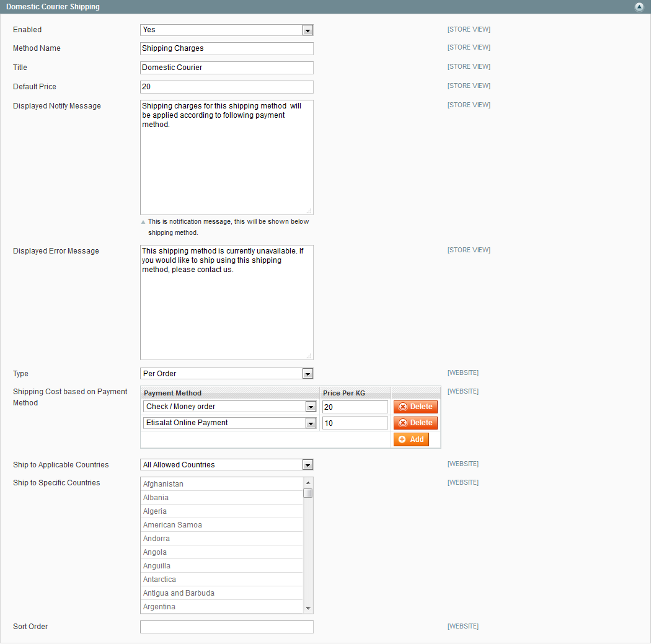
Task: Click the country list scrollbar thumb
Action: (308, 493)
